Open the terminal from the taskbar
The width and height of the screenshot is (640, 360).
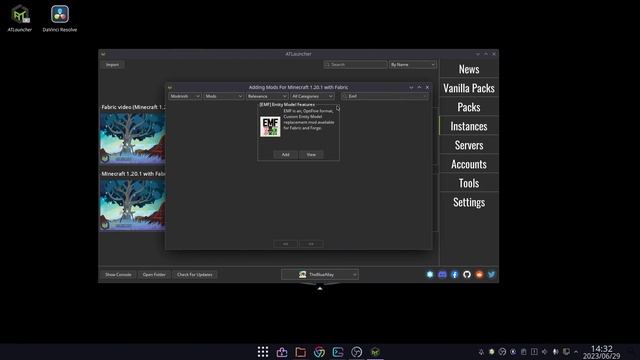(x=338, y=352)
